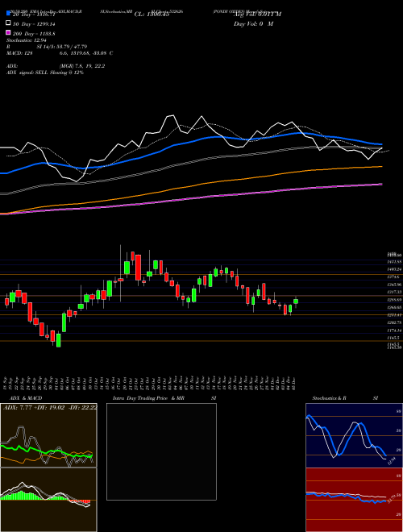Click the ADX/+DY/-DY readout in the ADX panel
Image resolution: width=403 pixels, height=532 pixels.
[50, 407]
